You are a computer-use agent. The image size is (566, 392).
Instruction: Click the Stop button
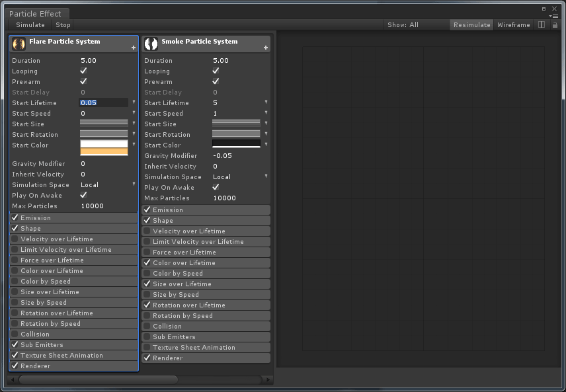[63, 24]
